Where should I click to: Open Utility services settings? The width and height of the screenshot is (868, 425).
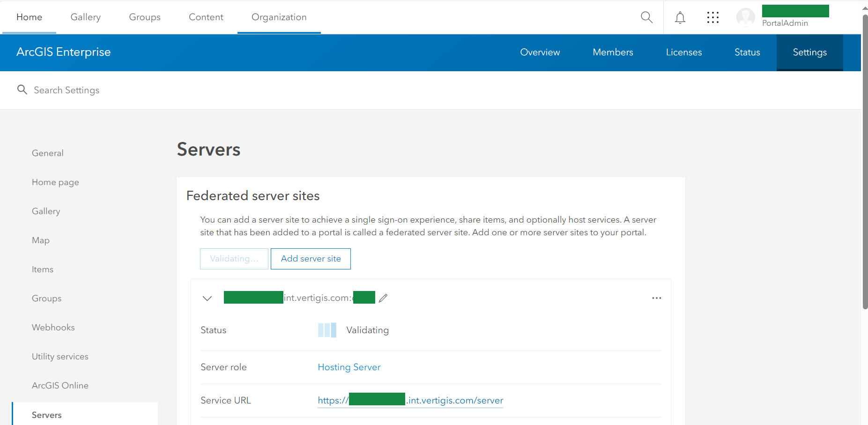click(x=60, y=357)
